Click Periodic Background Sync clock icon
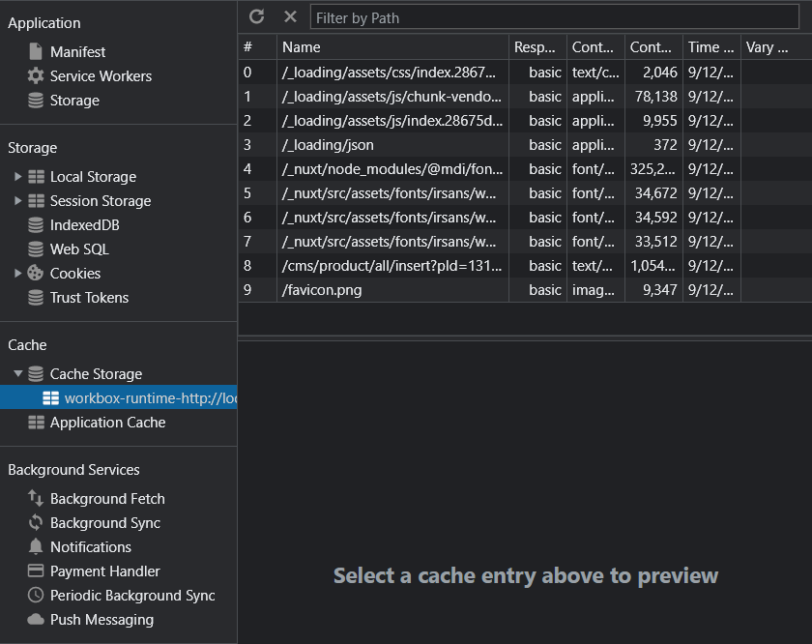812x644 pixels. pos(36,596)
